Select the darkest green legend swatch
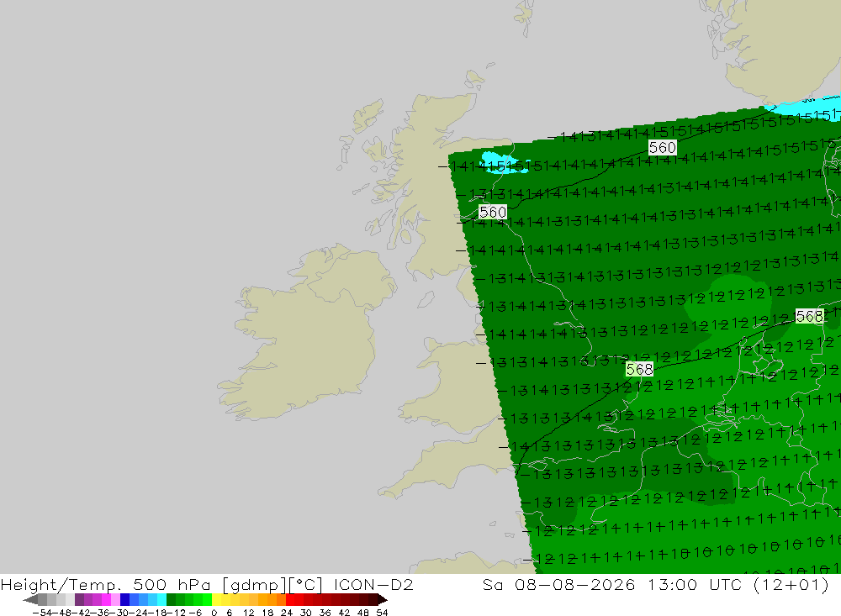Screen dimensions: 841x616 (171, 599)
